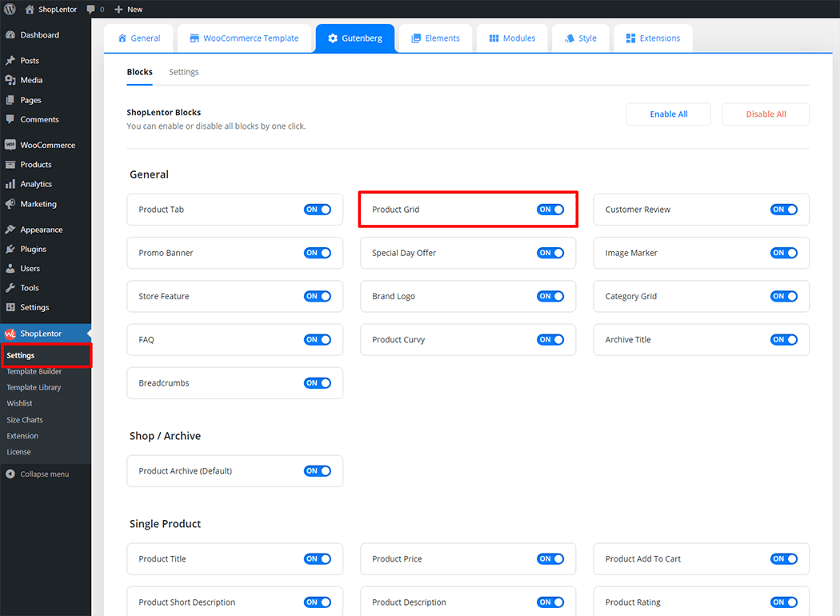Turn off the FAQ block toggle

click(317, 339)
